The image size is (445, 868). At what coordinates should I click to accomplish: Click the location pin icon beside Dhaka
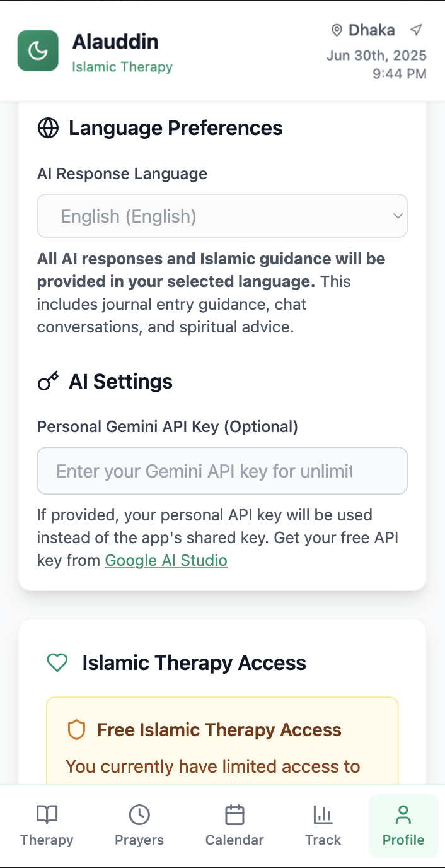coord(337,30)
